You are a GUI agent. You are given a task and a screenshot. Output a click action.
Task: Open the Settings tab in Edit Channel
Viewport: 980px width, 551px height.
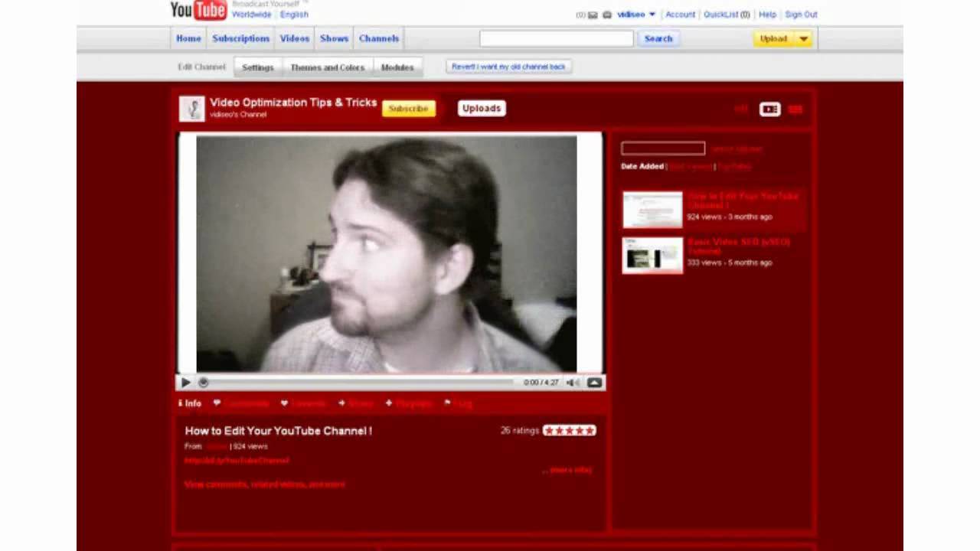coord(258,67)
